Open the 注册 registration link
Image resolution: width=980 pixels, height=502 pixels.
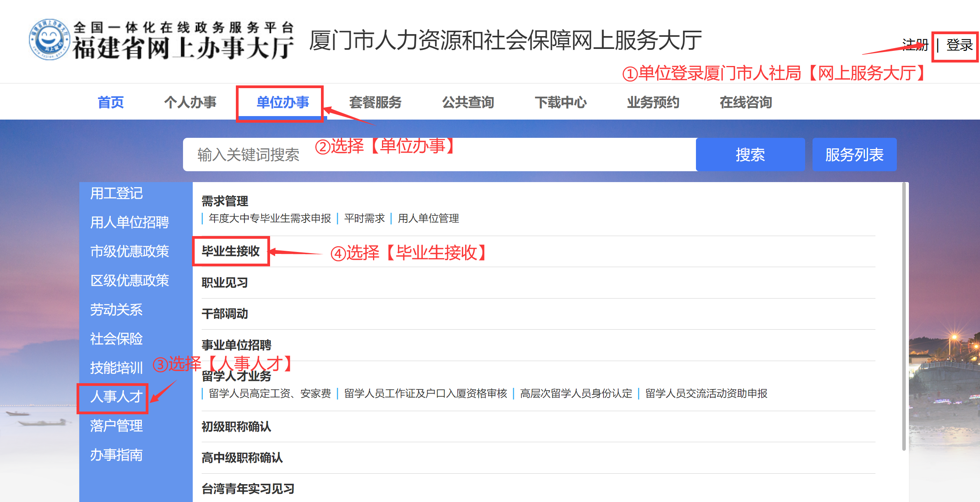(x=915, y=45)
